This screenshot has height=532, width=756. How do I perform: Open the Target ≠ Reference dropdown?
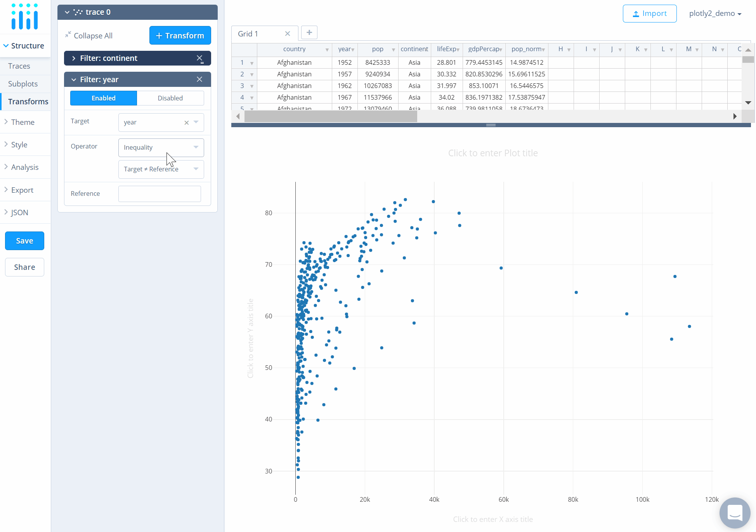coord(161,169)
